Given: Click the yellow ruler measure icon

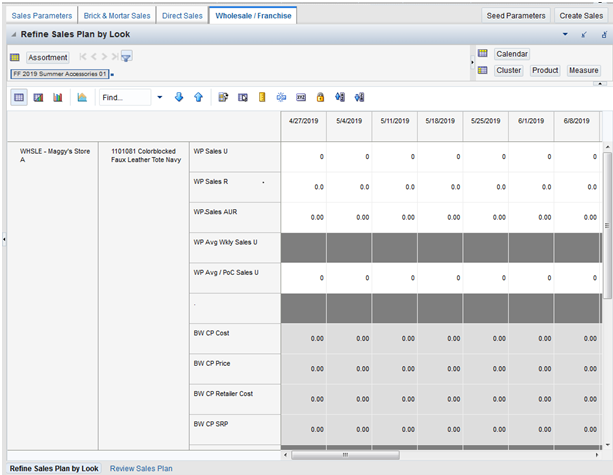Looking at the screenshot, I should coord(262,97).
